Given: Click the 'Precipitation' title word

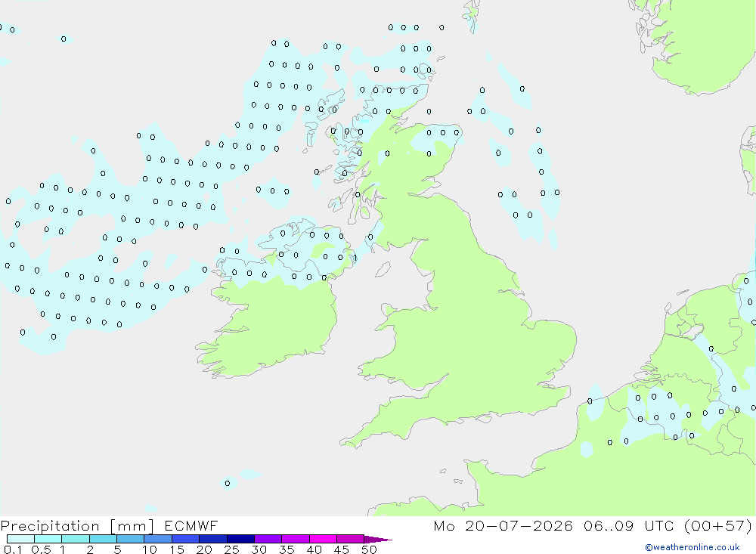Looking at the screenshot, I should coord(50,526).
